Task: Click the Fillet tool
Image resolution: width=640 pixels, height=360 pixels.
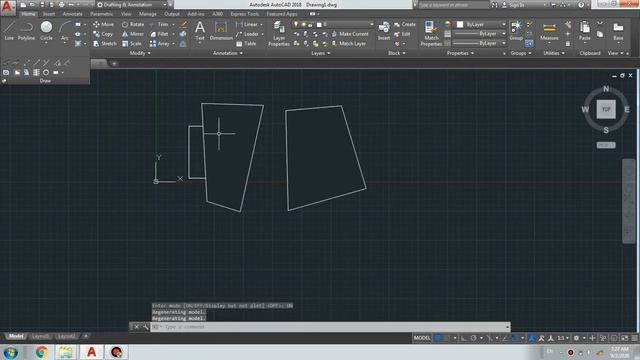Action: pyautogui.click(x=159, y=34)
